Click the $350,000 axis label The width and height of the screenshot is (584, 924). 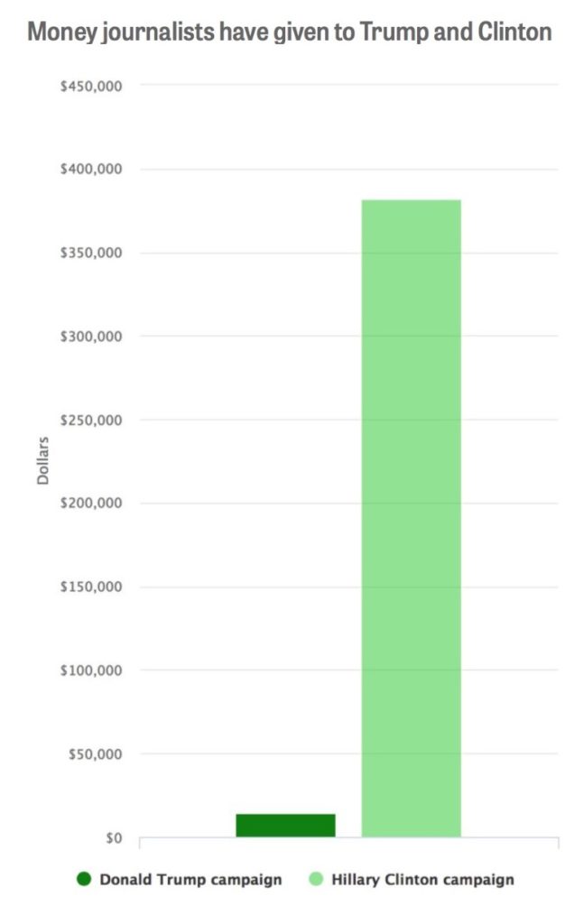90,253
